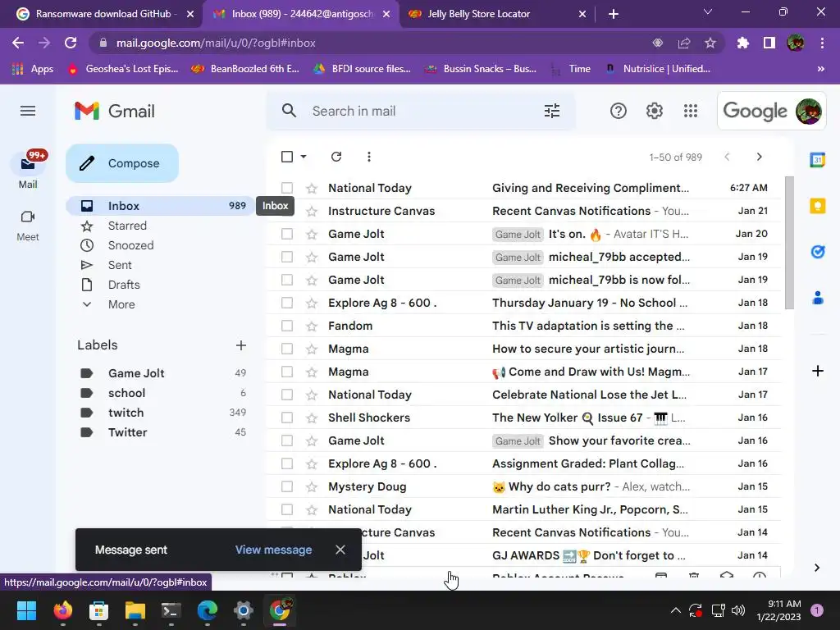Check the Game Jolt It's on email
Image resolution: width=840 pixels, height=630 pixels.
pyautogui.click(x=287, y=234)
